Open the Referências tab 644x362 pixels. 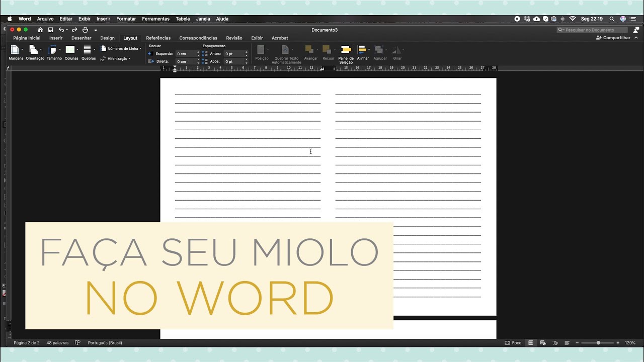158,38
